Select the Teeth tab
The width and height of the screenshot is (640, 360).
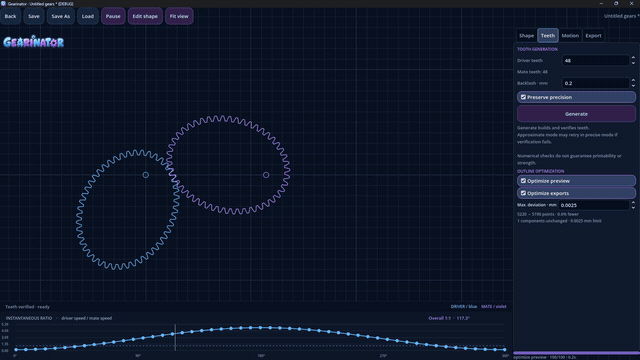tap(548, 36)
